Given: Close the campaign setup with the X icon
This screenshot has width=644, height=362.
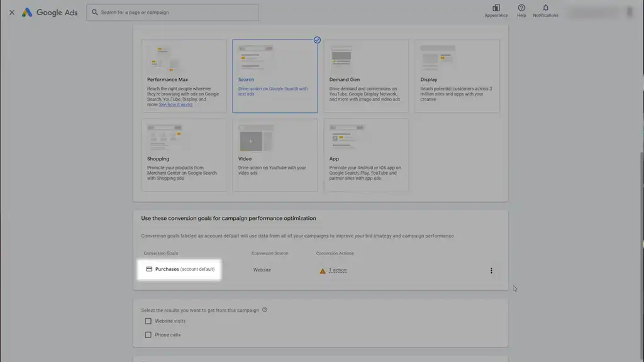Looking at the screenshot, I should 12,13.
